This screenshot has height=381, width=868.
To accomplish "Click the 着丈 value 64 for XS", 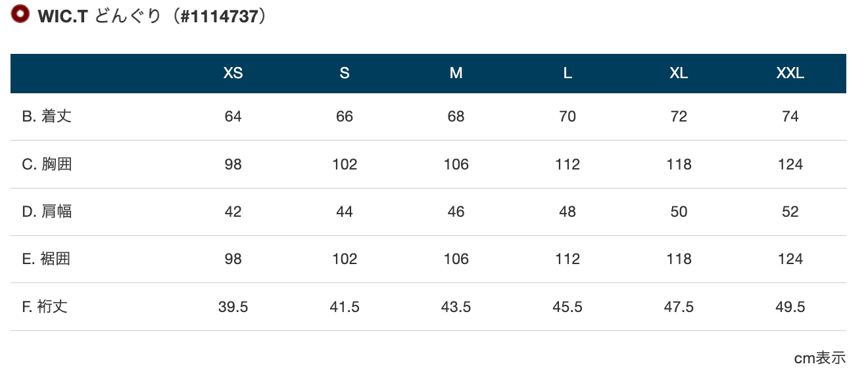I will 233,117.
